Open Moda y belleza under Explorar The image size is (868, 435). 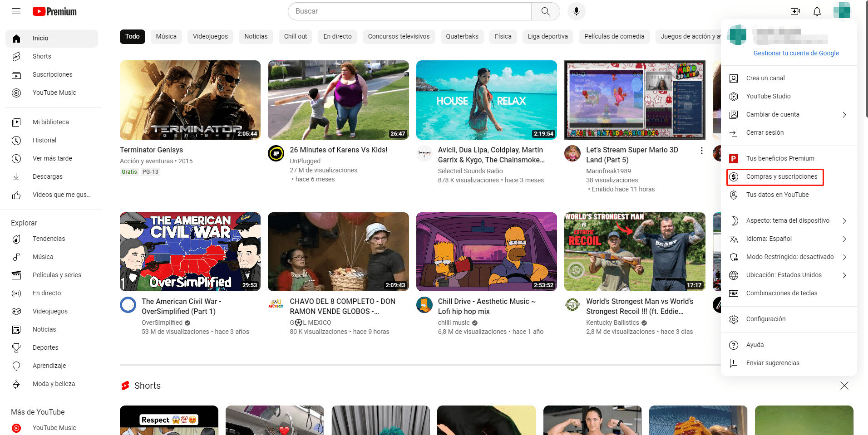point(52,384)
